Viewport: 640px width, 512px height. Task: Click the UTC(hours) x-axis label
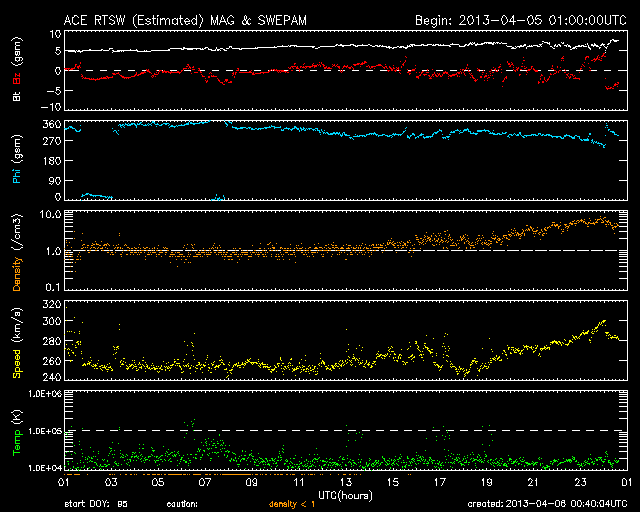(344, 494)
